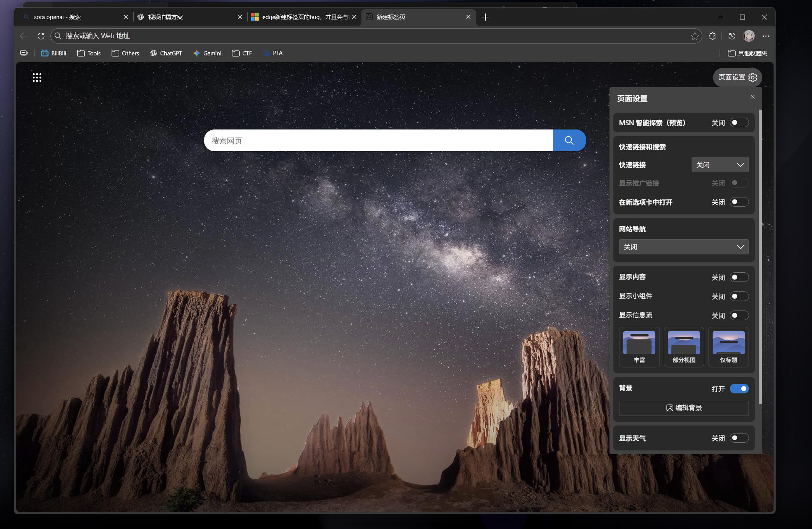Screen dimensions: 812x529
Task: Open browser history clock icon
Action: pyautogui.click(x=732, y=36)
